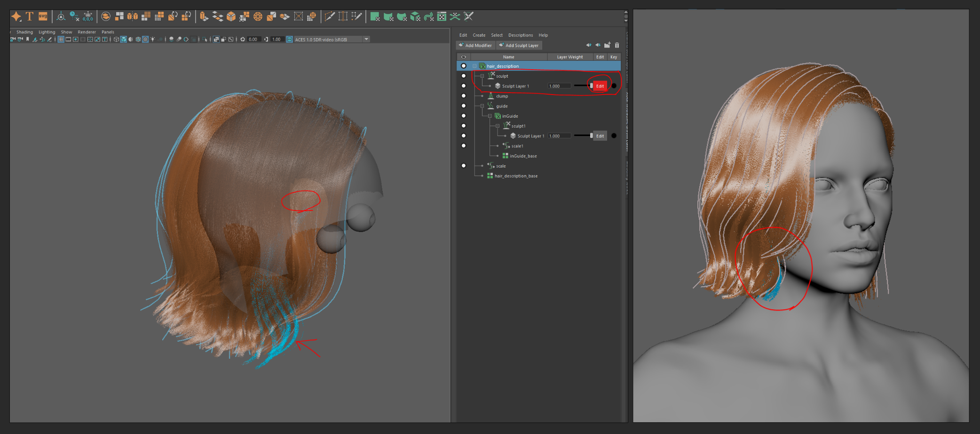Toggle visibility of clump modifier

click(464, 96)
